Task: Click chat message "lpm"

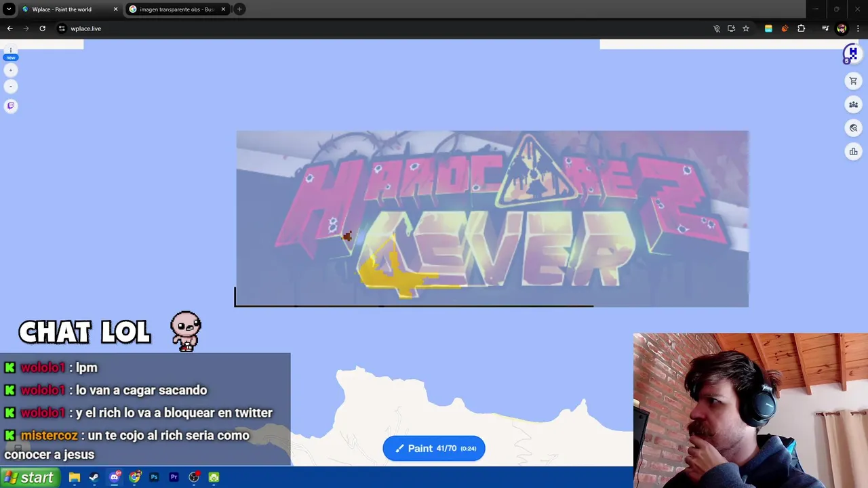Action: (86, 367)
